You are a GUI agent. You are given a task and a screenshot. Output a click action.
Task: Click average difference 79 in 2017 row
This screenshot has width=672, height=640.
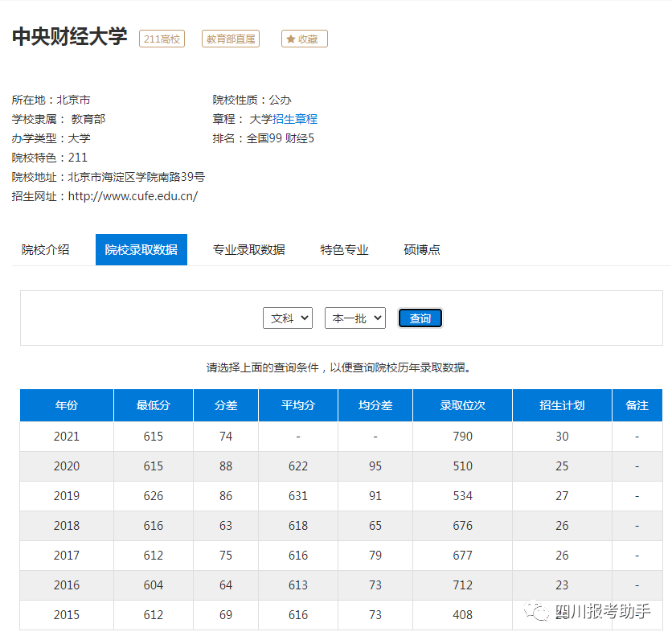(375, 556)
